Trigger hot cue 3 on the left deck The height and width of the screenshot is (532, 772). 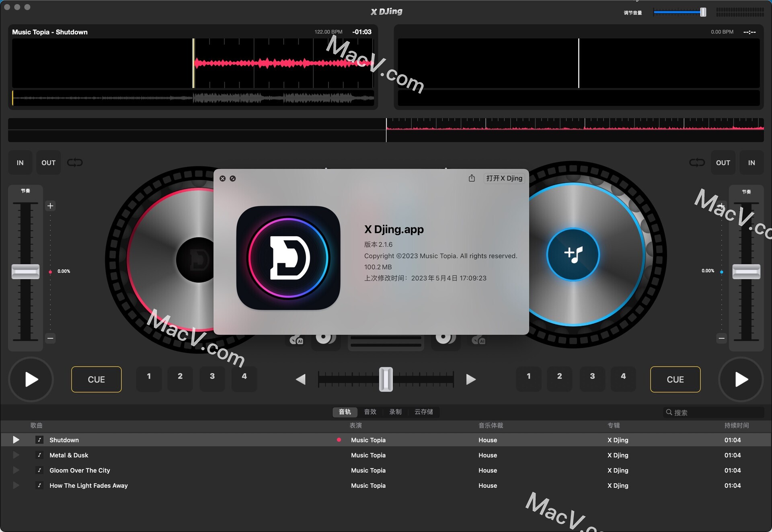point(212,379)
